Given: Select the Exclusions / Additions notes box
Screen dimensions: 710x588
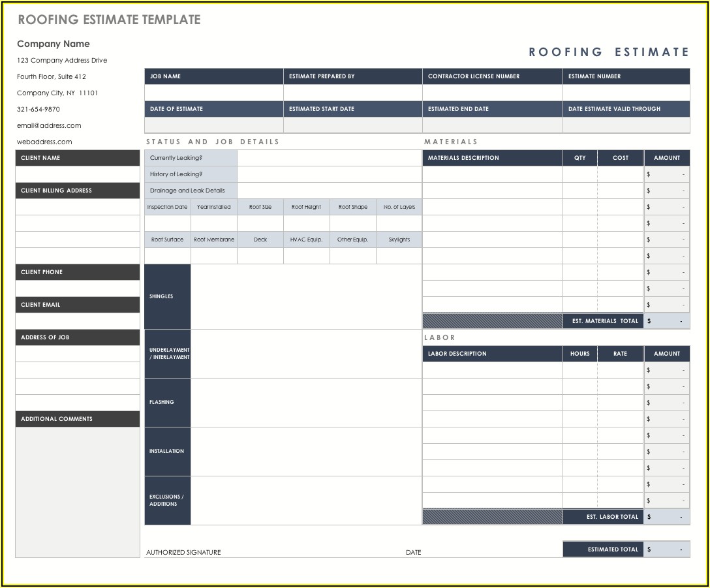Looking at the screenshot, I should [306, 501].
